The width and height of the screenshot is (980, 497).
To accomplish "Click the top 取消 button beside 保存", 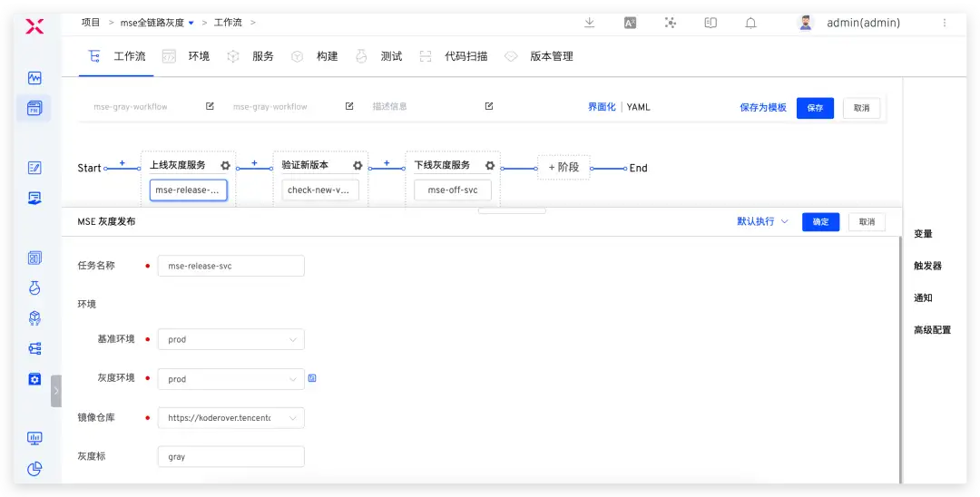I will point(861,108).
